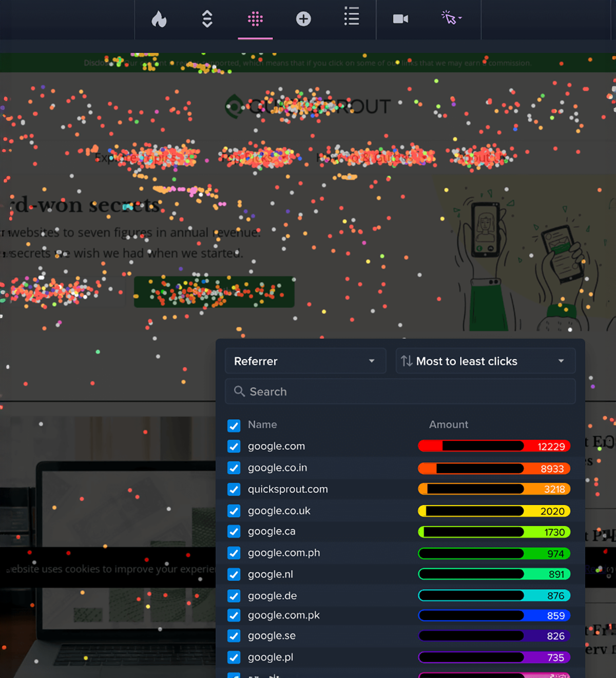Select the confetti dots view
The height and width of the screenshot is (678, 616).
point(255,20)
